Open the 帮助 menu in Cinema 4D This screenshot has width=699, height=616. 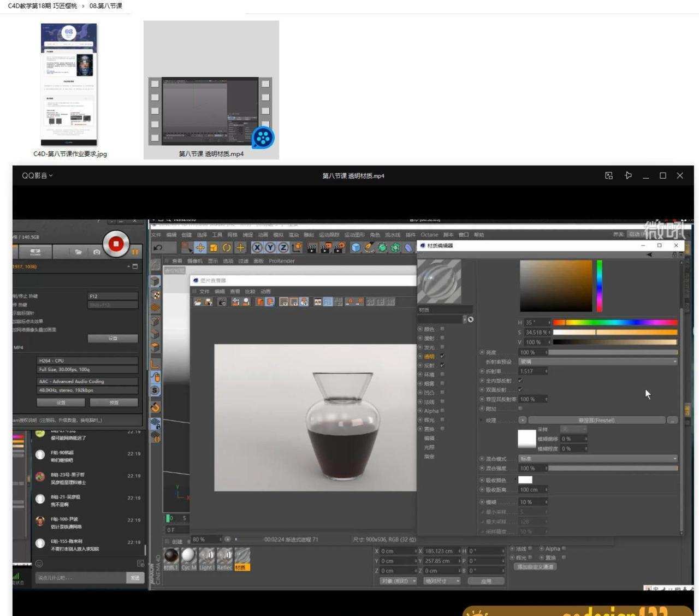pyautogui.click(x=479, y=235)
